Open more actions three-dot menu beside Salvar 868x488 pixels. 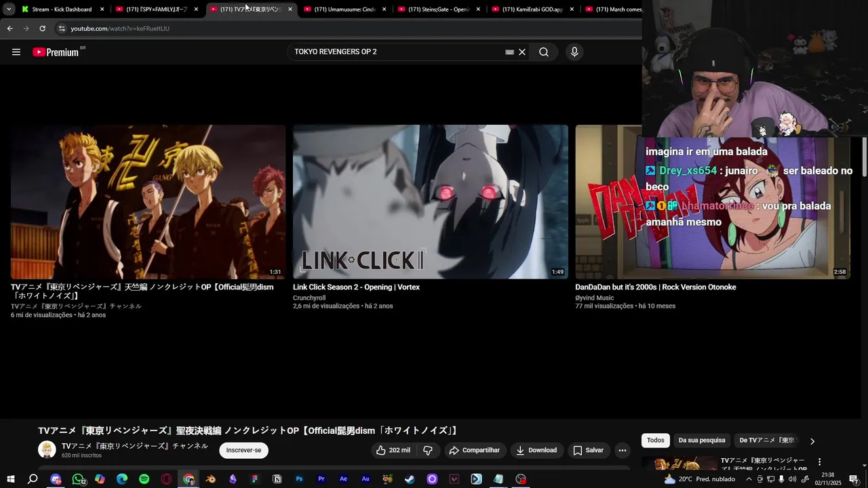[x=622, y=450]
